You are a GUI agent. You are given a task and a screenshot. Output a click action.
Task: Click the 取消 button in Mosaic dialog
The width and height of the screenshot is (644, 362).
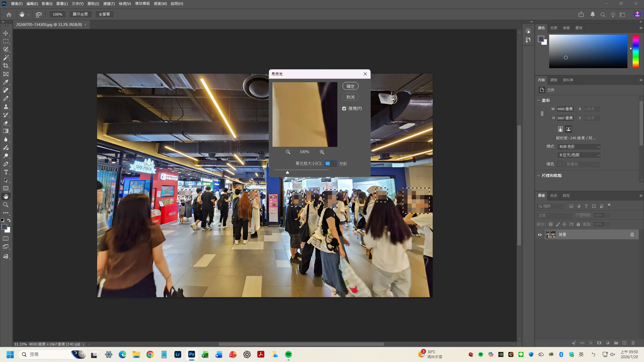(x=350, y=97)
